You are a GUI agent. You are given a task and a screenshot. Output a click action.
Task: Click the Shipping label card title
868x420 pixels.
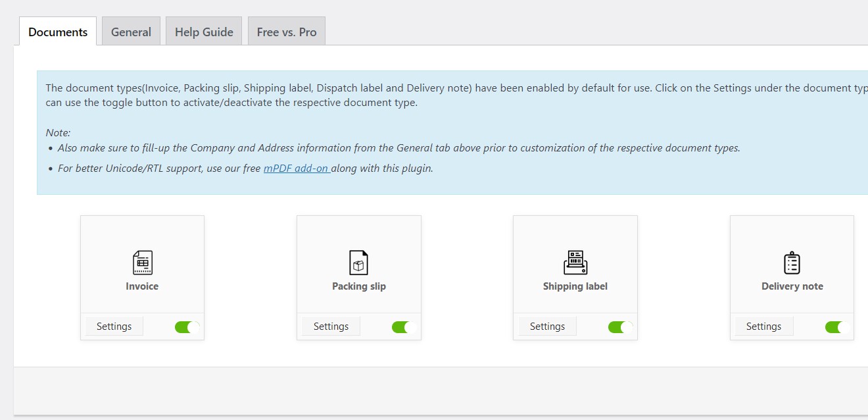(x=575, y=286)
